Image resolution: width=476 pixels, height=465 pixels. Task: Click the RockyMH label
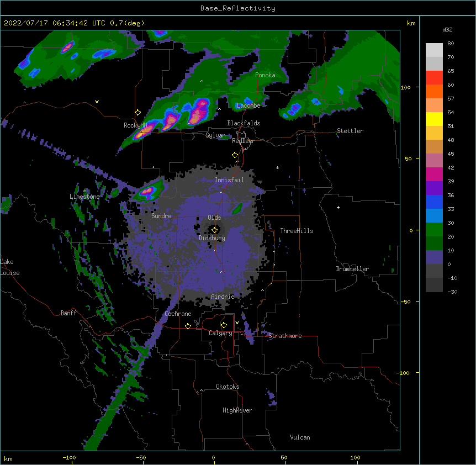click(135, 125)
